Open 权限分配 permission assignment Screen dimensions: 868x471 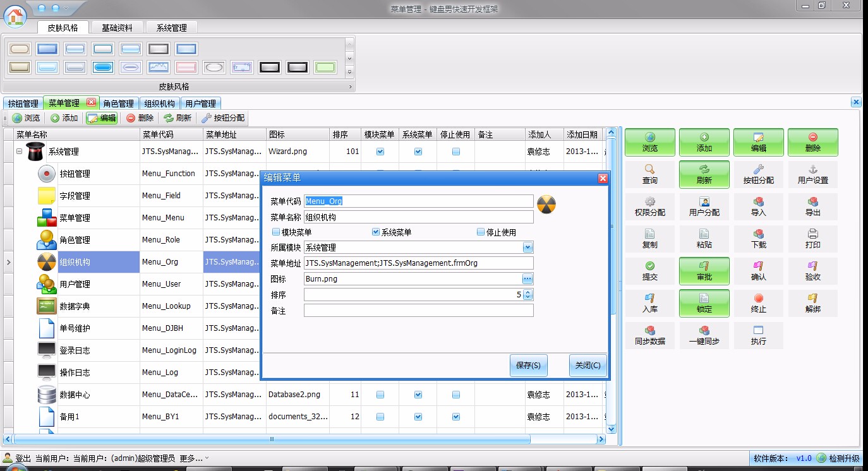coord(649,206)
